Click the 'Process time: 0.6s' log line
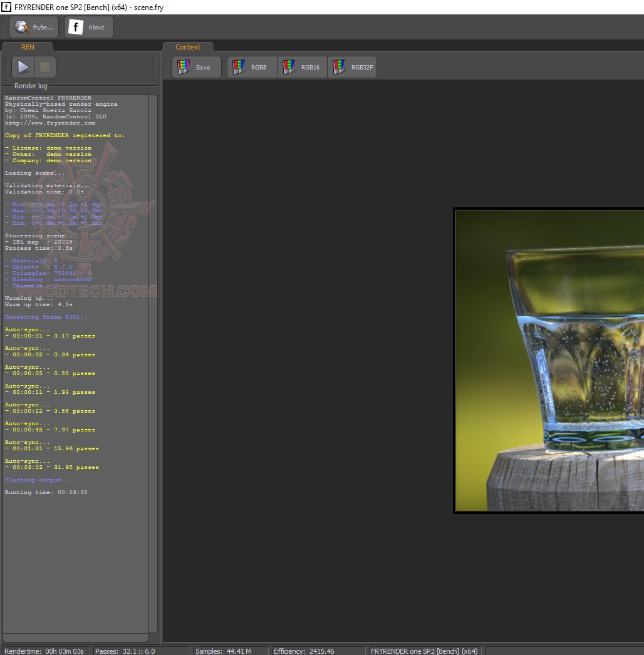The width and height of the screenshot is (644, 655). pos(38,248)
